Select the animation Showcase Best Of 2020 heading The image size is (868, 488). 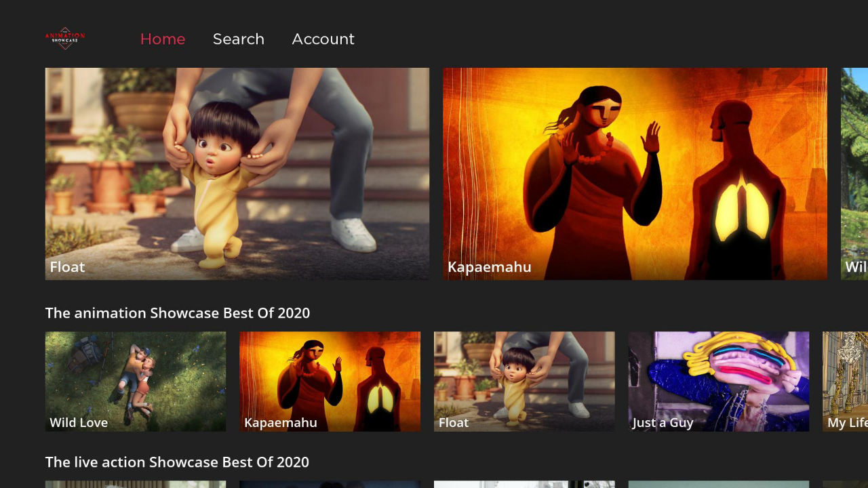(178, 312)
